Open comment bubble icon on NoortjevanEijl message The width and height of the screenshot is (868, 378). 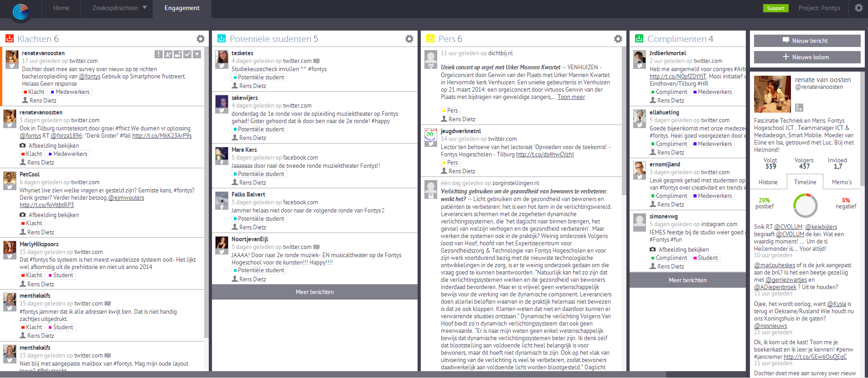pyautogui.click(x=316, y=247)
